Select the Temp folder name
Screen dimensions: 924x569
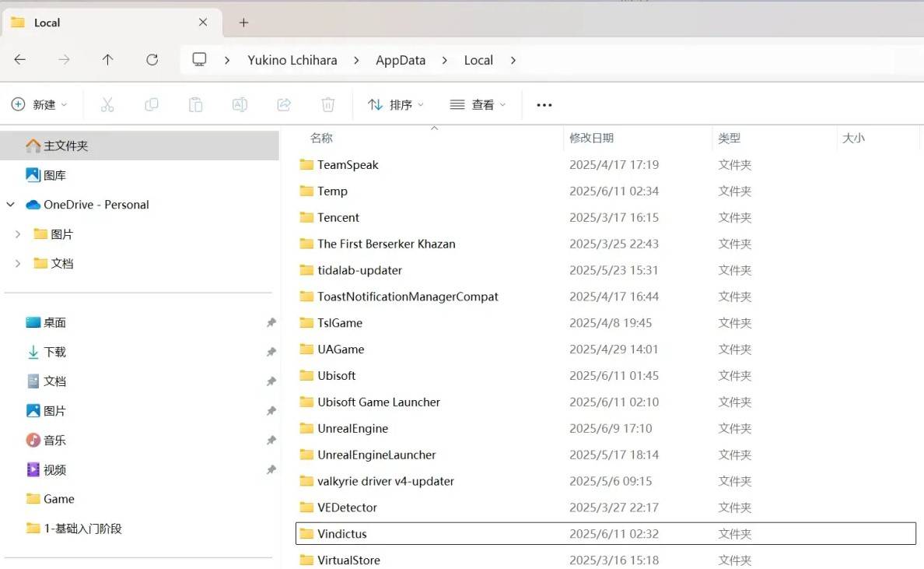click(x=332, y=191)
